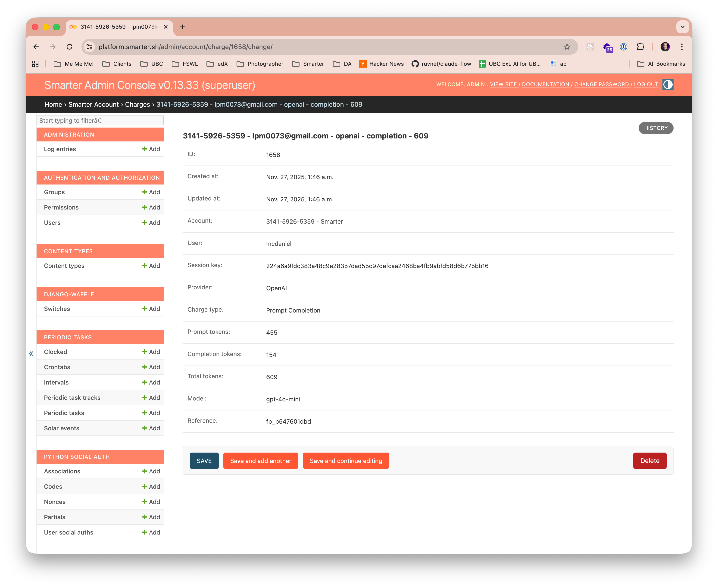Bookmark this page with star icon
This screenshot has height=588, width=718.
click(x=567, y=47)
